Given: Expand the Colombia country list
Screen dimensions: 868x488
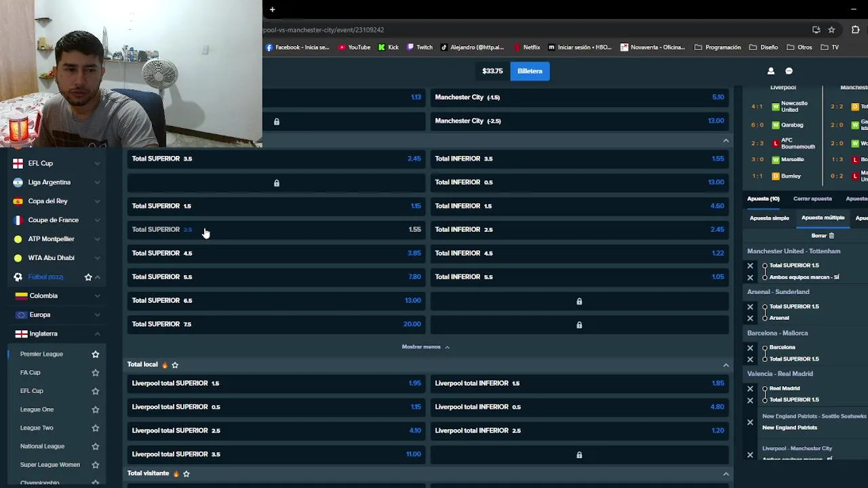Looking at the screenshot, I should (97, 296).
